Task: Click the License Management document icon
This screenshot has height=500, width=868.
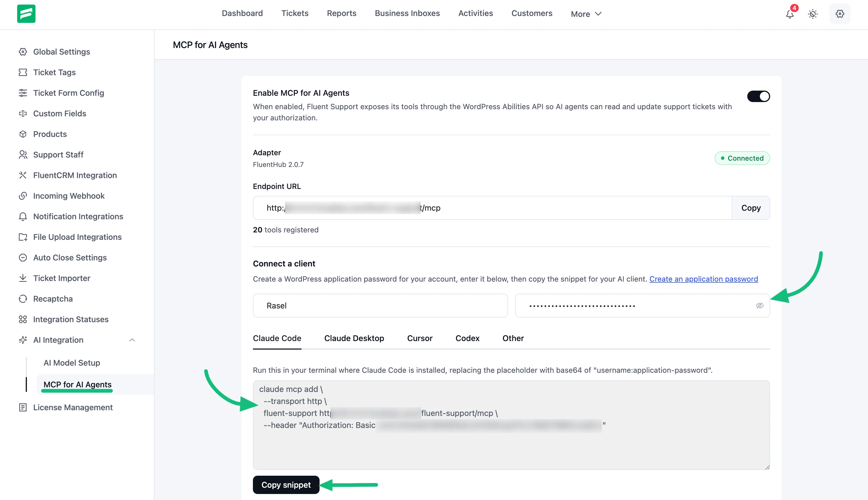Action: 23,408
